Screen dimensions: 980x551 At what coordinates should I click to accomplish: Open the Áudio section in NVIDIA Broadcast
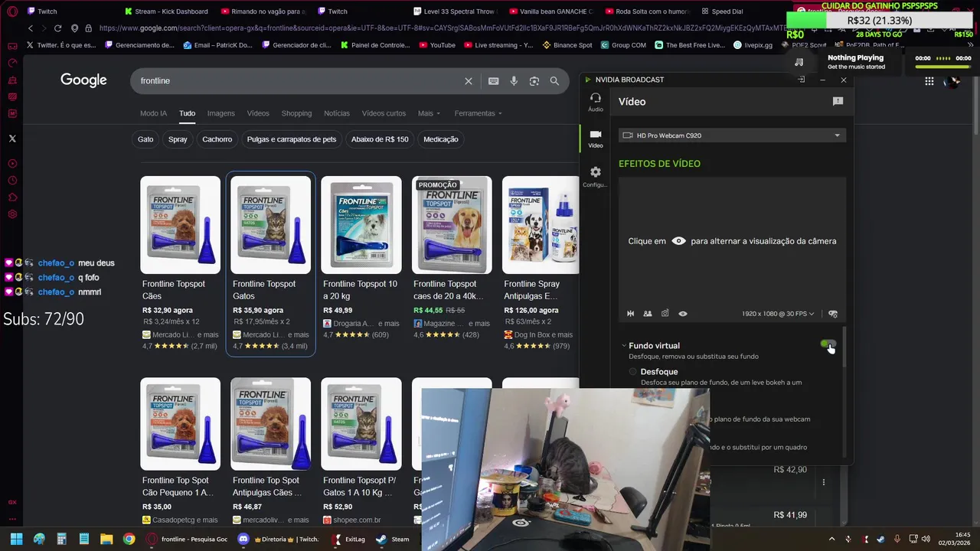tap(595, 102)
